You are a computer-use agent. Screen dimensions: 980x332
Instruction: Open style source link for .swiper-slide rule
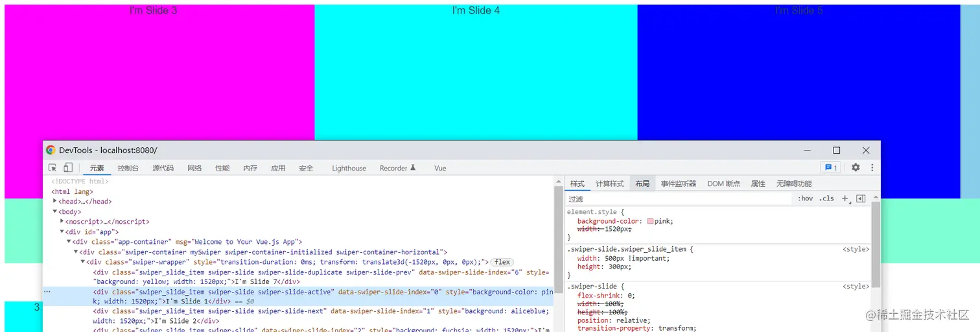tap(856, 286)
